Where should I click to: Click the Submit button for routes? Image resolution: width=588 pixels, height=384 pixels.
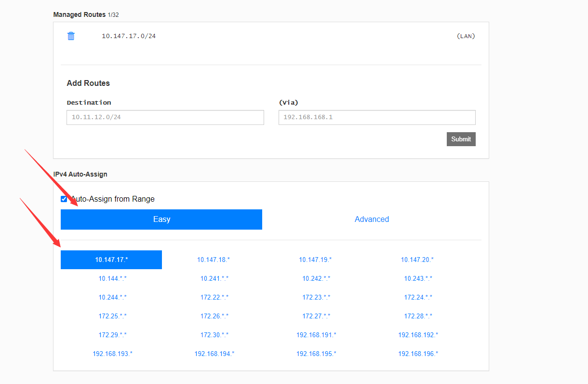tap(461, 139)
